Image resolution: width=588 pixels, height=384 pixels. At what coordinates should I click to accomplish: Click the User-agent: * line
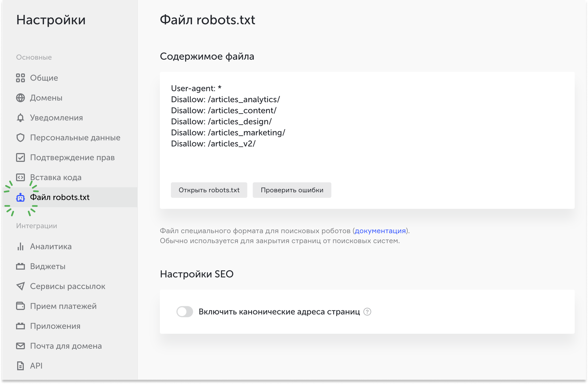pyautogui.click(x=196, y=88)
